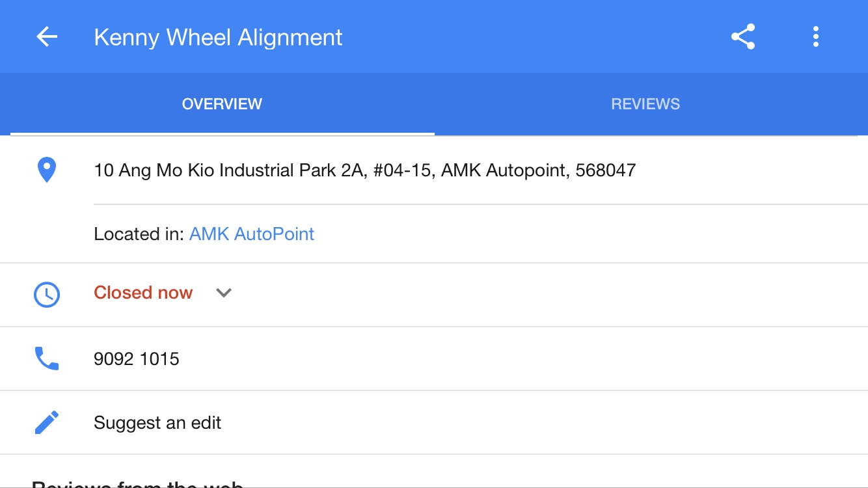Switch to the Reviews tab
The width and height of the screenshot is (868, 488).
click(645, 104)
